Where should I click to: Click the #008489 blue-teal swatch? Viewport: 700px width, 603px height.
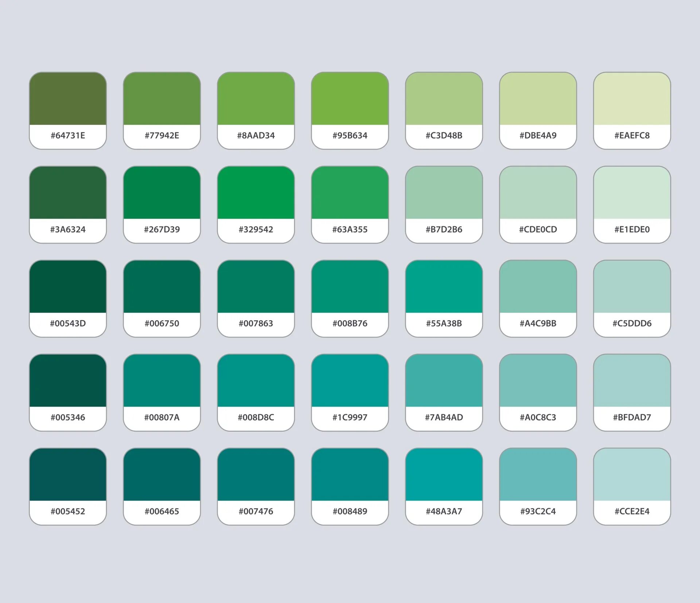pyautogui.click(x=350, y=475)
